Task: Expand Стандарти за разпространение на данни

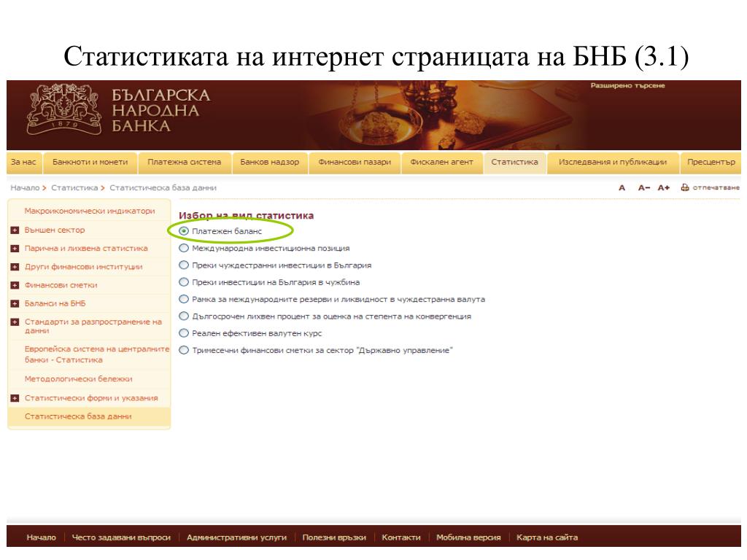Action: click(15, 322)
